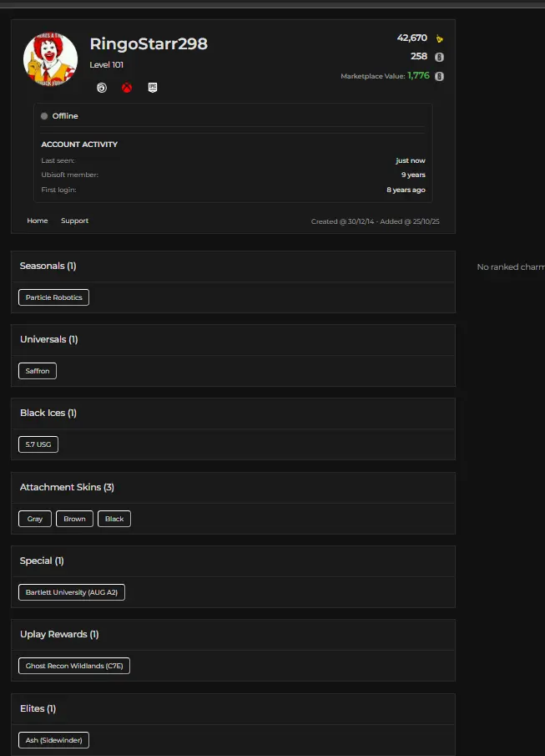Click the 5.7 USG black ice tag
The height and width of the screenshot is (756, 545).
point(38,444)
